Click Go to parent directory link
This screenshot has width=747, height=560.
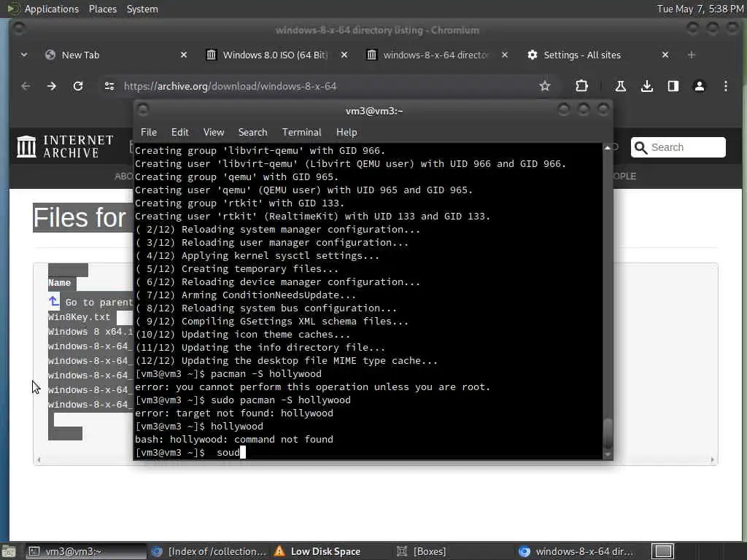coord(99,303)
